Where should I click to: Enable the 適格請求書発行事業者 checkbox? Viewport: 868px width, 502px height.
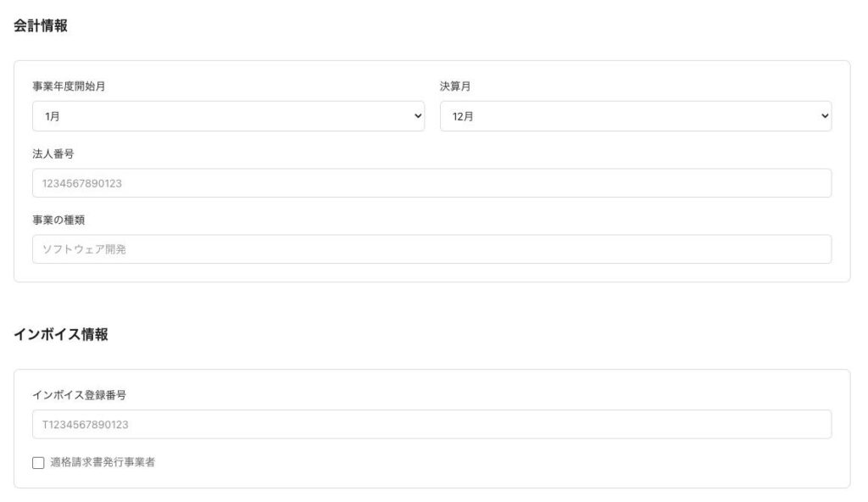[38, 463]
